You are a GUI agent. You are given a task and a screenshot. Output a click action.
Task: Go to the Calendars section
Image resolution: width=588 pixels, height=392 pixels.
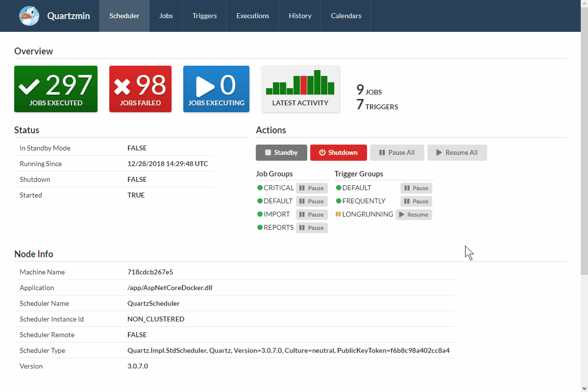click(x=345, y=16)
